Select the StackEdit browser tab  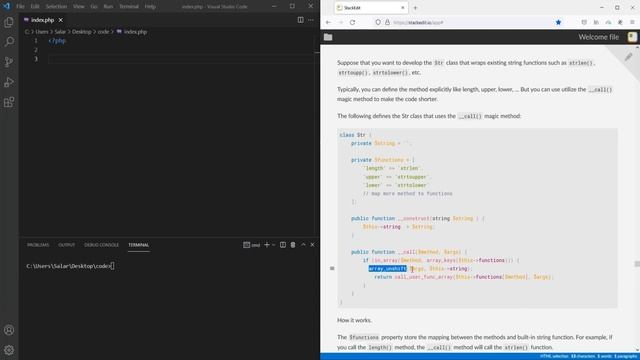[x=371, y=8]
